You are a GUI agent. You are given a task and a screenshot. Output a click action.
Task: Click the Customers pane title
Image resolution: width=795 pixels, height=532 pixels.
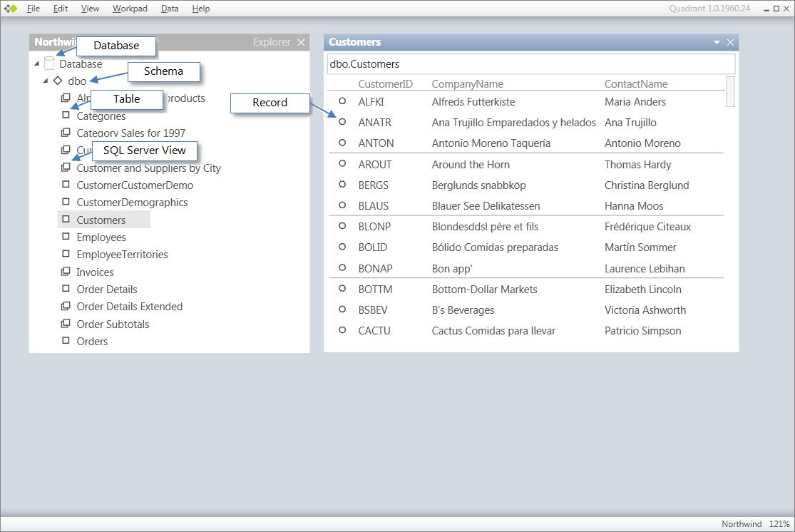[x=355, y=42]
